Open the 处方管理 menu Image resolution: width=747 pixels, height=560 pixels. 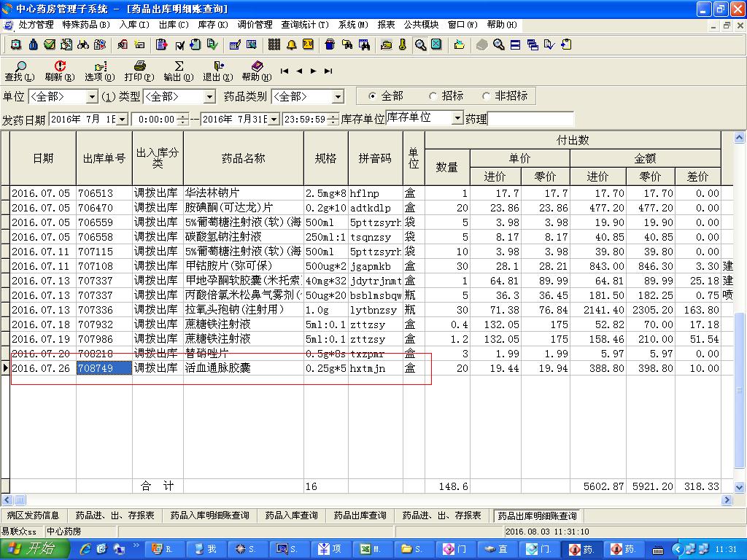coord(36,25)
